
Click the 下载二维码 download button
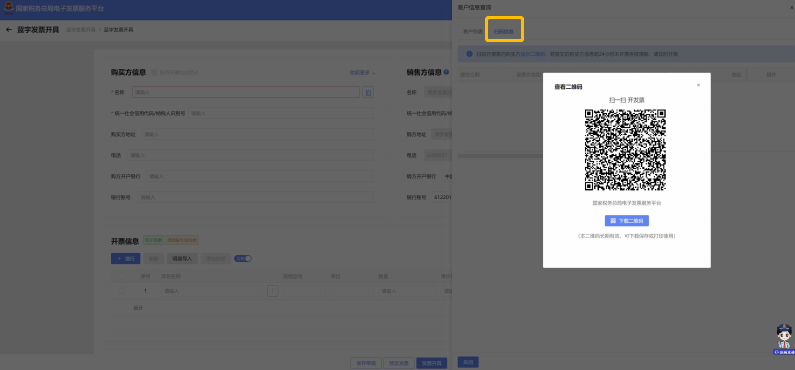pos(627,221)
